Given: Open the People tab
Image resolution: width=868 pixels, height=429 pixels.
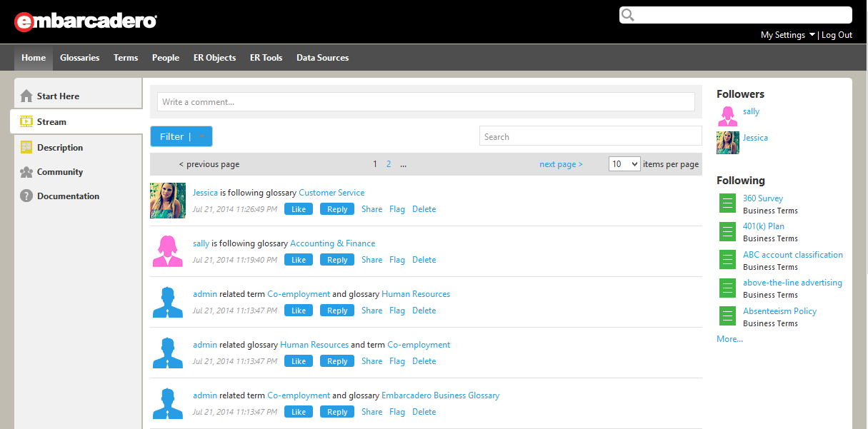Looking at the screenshot, I should [166, 58].
